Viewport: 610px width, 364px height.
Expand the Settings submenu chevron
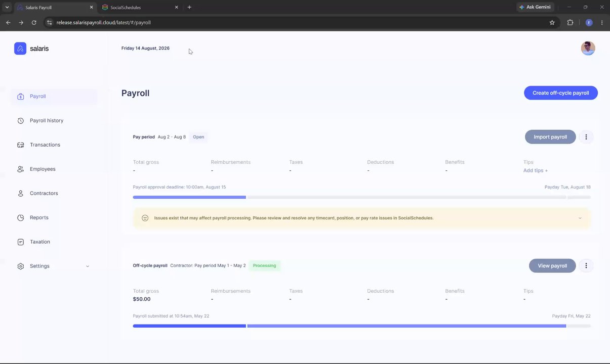87,266
